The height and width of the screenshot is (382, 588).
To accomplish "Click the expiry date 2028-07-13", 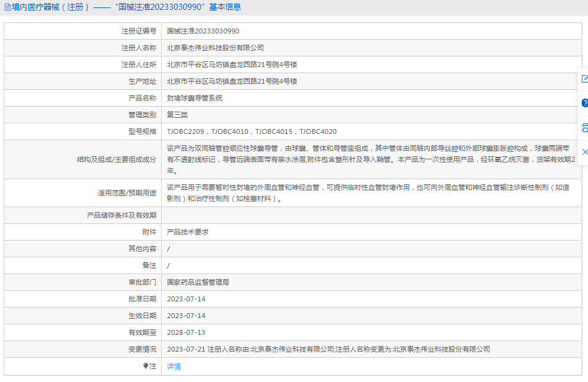I will (186, 332).
